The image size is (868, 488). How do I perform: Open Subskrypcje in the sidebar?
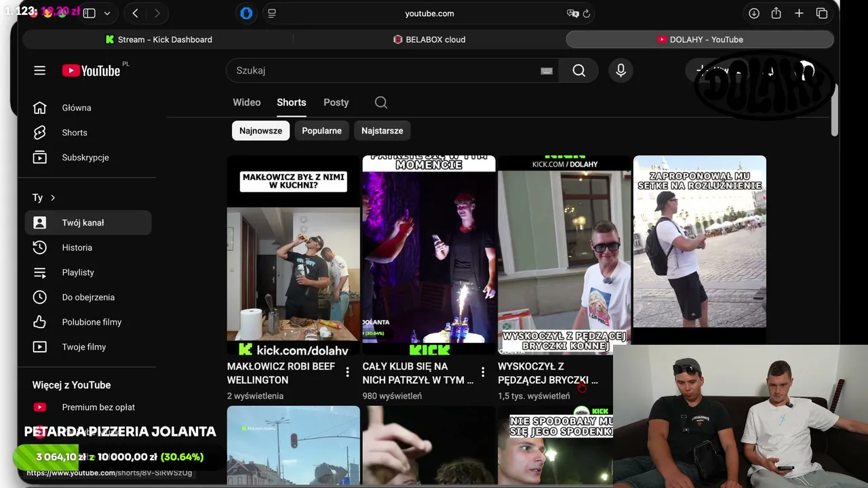click(88, 157)
